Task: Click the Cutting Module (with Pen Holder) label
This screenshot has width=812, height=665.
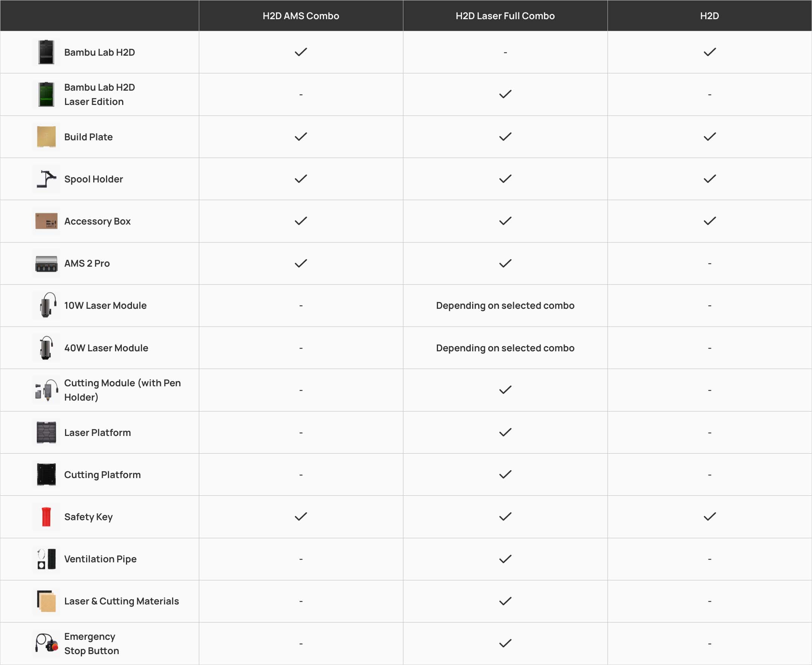Action: (x=122, y=390)
